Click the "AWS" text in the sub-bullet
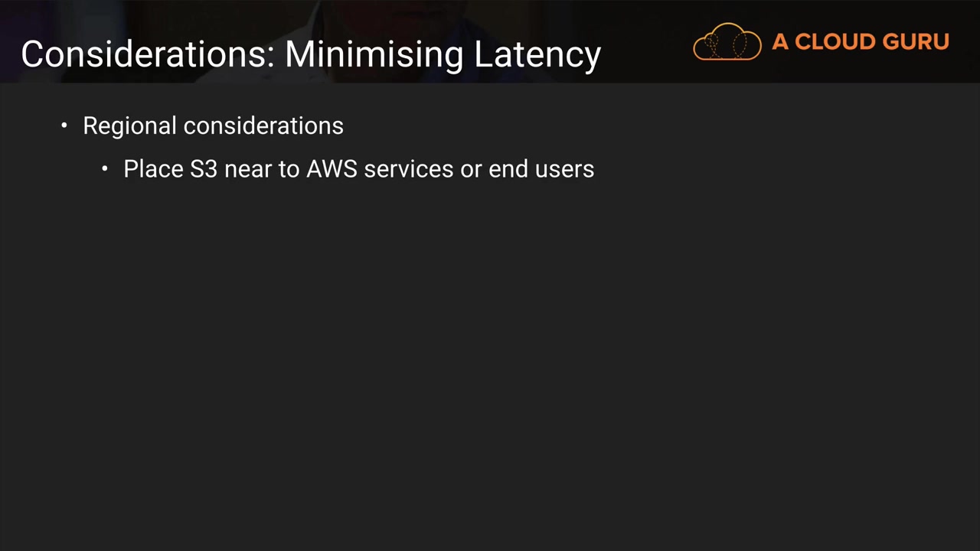 click(x=332, y=169)
